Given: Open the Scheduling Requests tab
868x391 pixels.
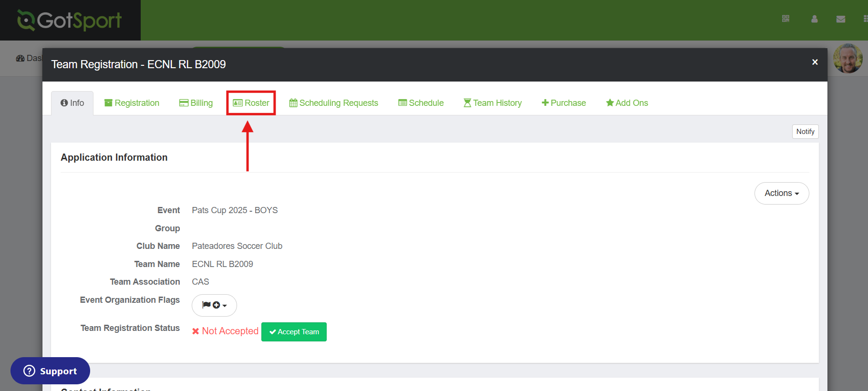Looking at the screenshot, I should (x=333, y=103).
